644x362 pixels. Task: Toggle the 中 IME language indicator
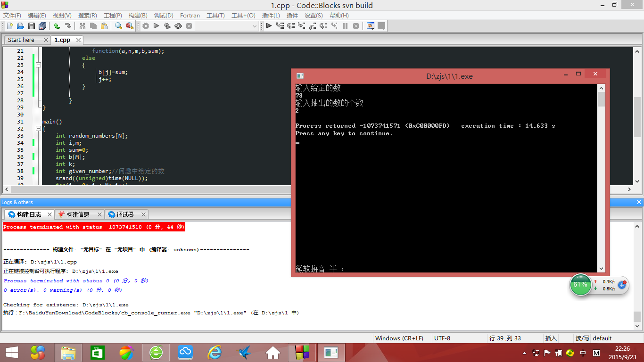(x=583, y=353)
